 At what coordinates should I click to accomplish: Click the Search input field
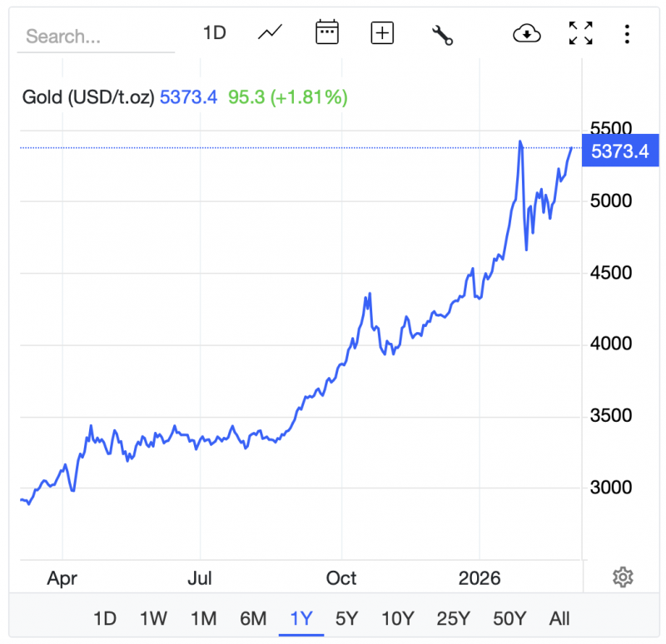pos(96,37)
